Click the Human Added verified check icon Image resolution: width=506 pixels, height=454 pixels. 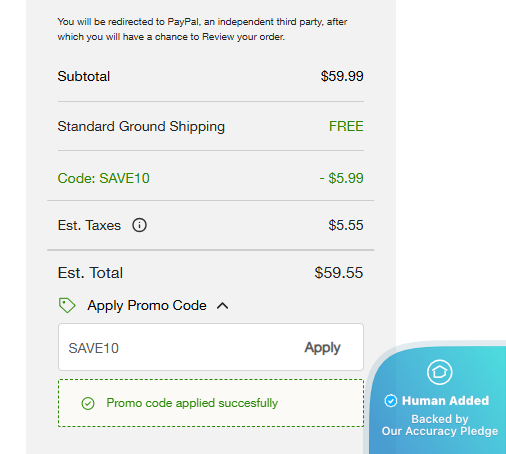pyautogui.click(x=391, y=401)
